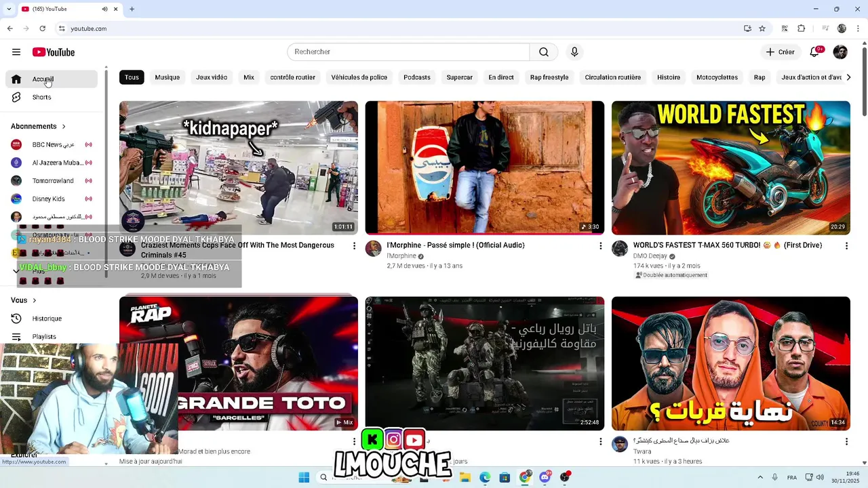Viewport: 868px width, 488px height.
Task: Show hidden system tray icons
Action: click(759, 477)
